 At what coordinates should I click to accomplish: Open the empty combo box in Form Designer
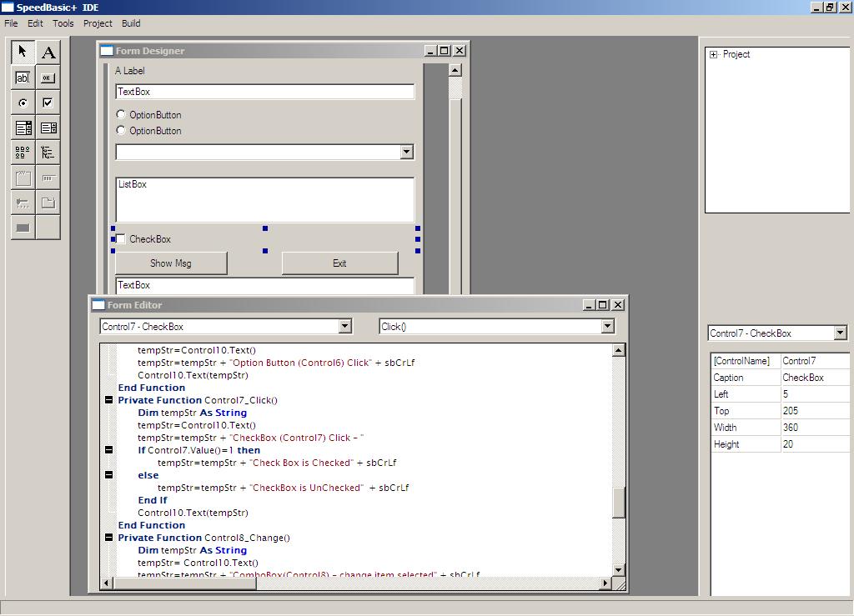(406, 152)
